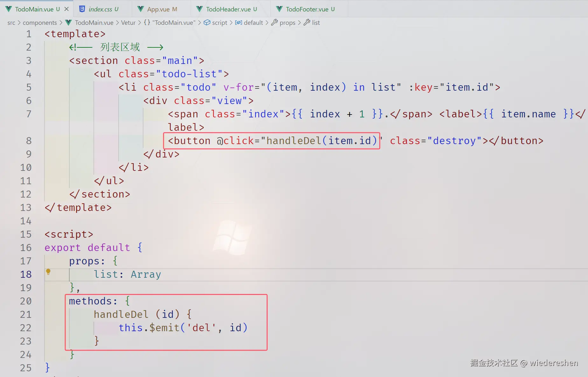Click the "</ul>" closing tag

(109, 181)
